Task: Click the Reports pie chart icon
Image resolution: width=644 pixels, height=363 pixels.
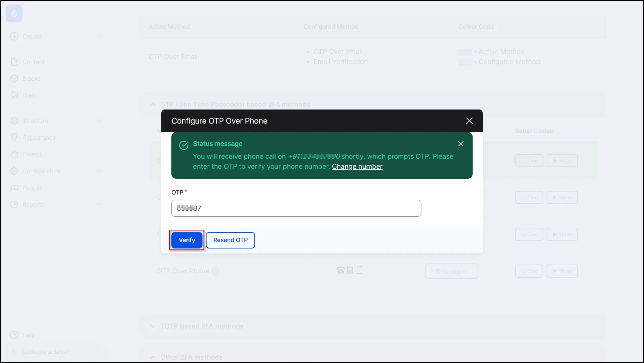Action: [x=14, y=205]
